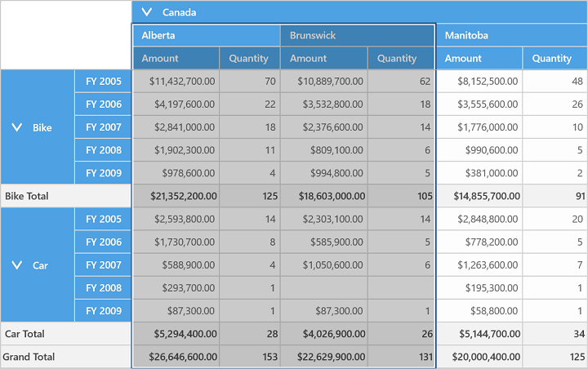Select Bike Total cell $21,352,200.00
Screen dimensions: 588x369
pos(176,196)
